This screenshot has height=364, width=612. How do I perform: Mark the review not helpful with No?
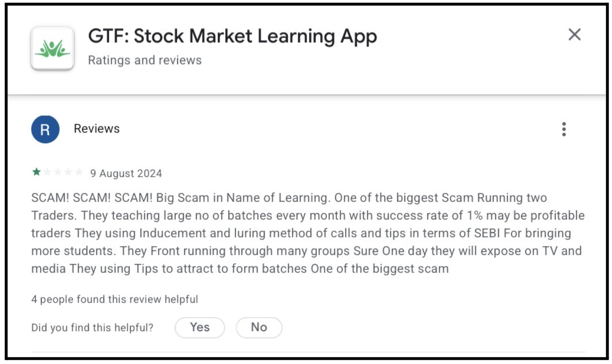pyautogui.click(x=259, y=327)
